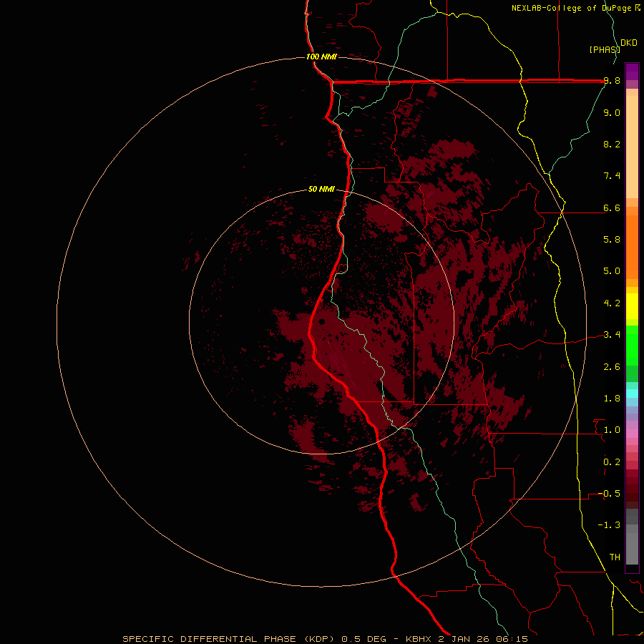Click the DKD label above the color scale
The width and height of the screenshot is (644, 644).
(629, 42)
